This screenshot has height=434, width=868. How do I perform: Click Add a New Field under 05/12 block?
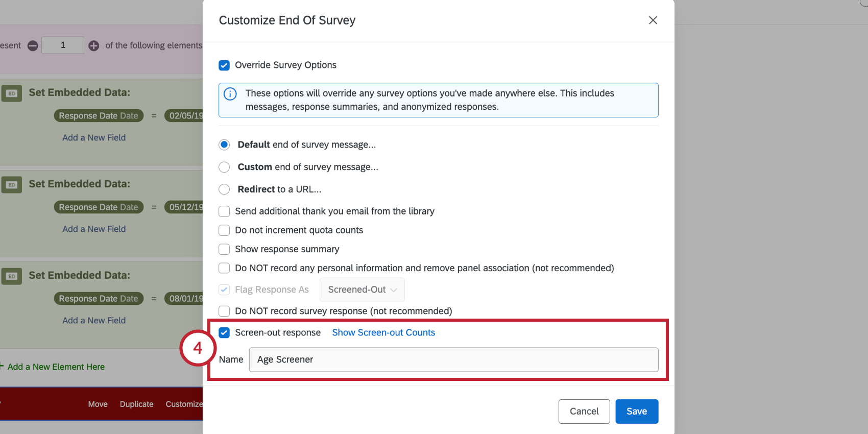pyautogui.click(x=94, y=229)
